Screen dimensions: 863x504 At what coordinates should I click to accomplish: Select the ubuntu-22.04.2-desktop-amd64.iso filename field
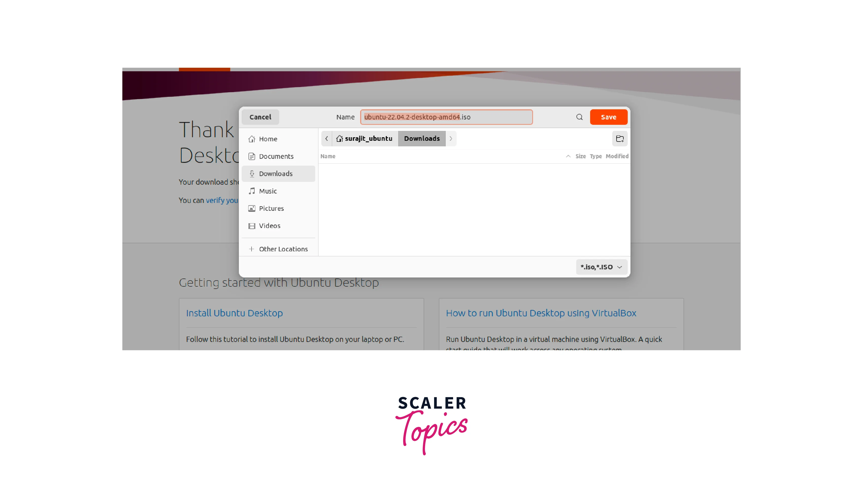point(446,117)
